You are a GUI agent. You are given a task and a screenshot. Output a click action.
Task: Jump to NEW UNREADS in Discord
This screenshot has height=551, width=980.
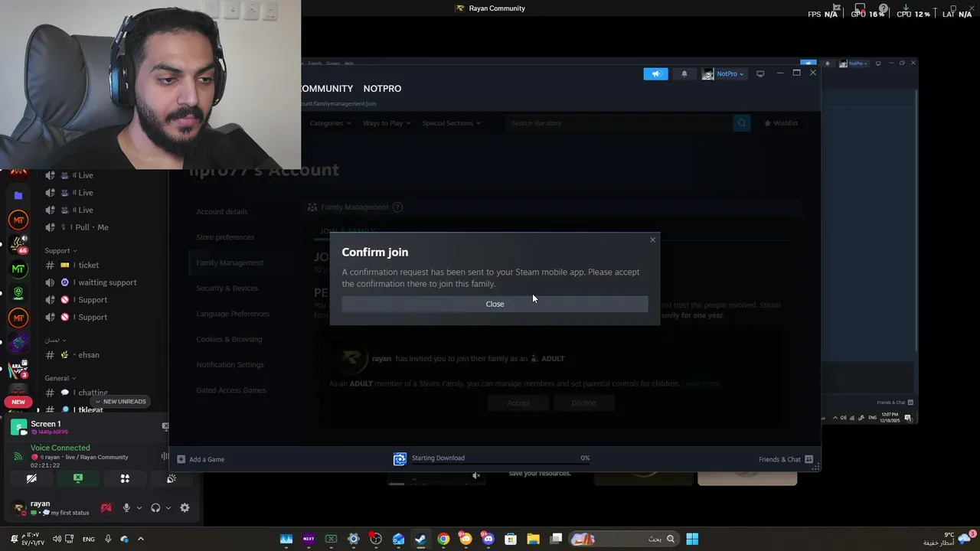pos(119,402)
